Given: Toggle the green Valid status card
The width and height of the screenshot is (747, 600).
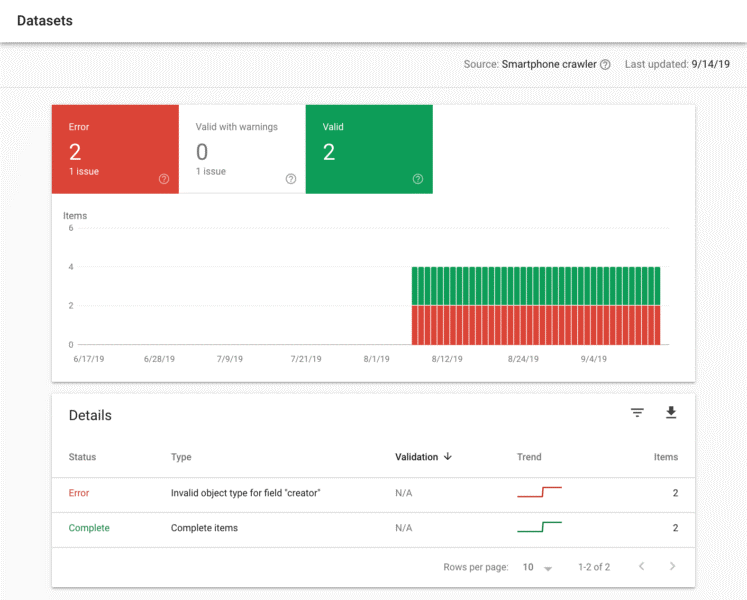Looking at the screenshot, I should point(369,148).
